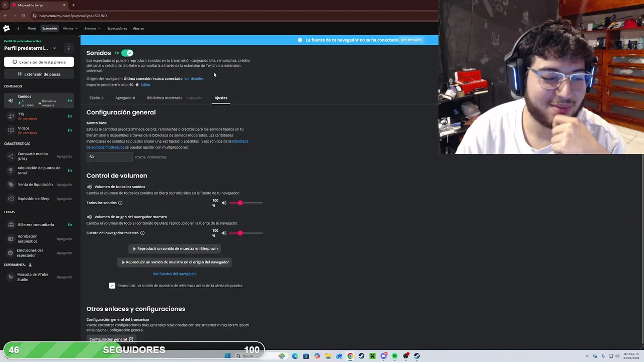The width and height of the screenshot is (644, 362).
Task: Click the Billetera comunitaria icon
Action: pyautogui.click(x=11, y=225)
